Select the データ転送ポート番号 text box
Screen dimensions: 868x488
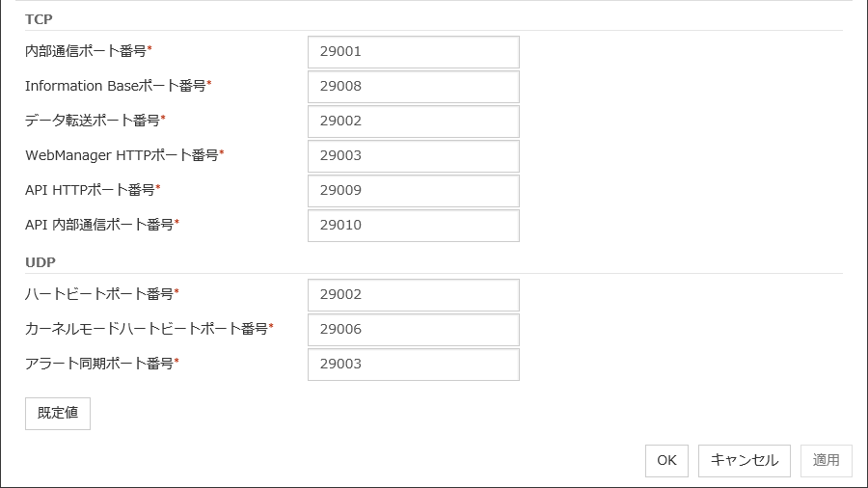[413, 122]
